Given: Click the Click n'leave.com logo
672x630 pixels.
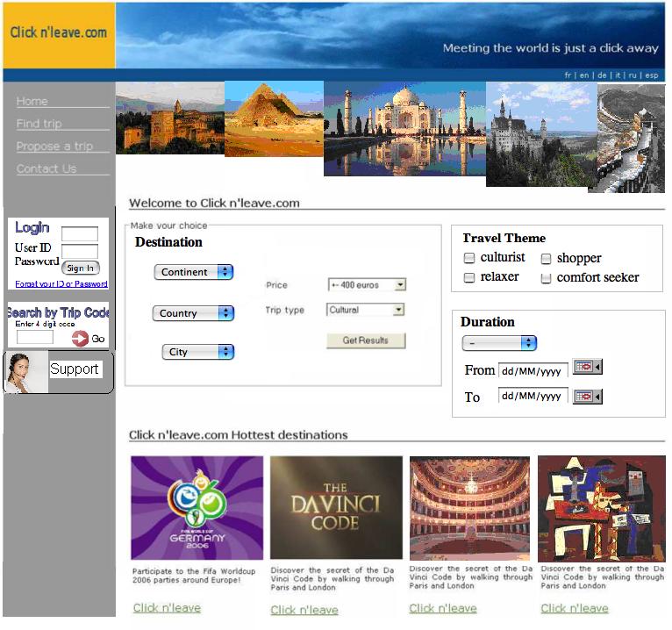Looking at the screenshot, I should [59, 33].
